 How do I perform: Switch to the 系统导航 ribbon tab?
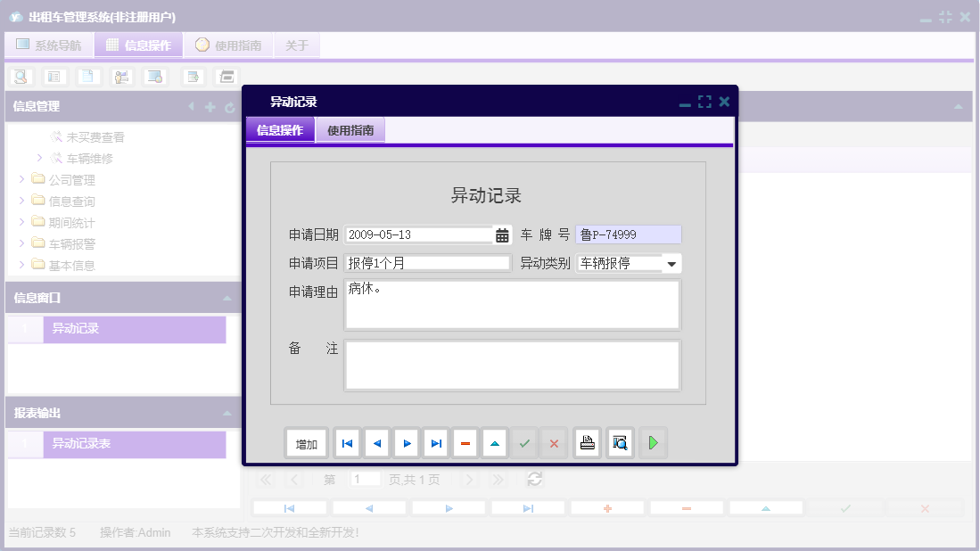click(49, 45)
